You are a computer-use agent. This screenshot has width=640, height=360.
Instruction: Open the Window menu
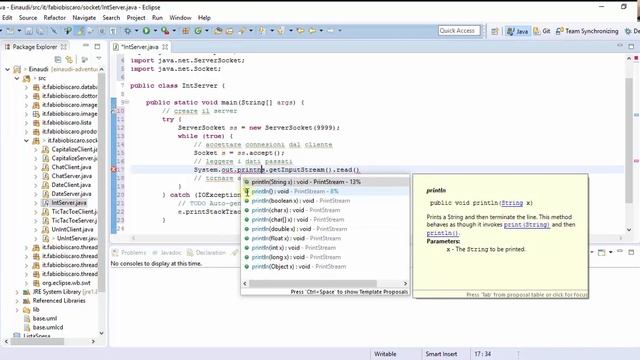point(180,18)
